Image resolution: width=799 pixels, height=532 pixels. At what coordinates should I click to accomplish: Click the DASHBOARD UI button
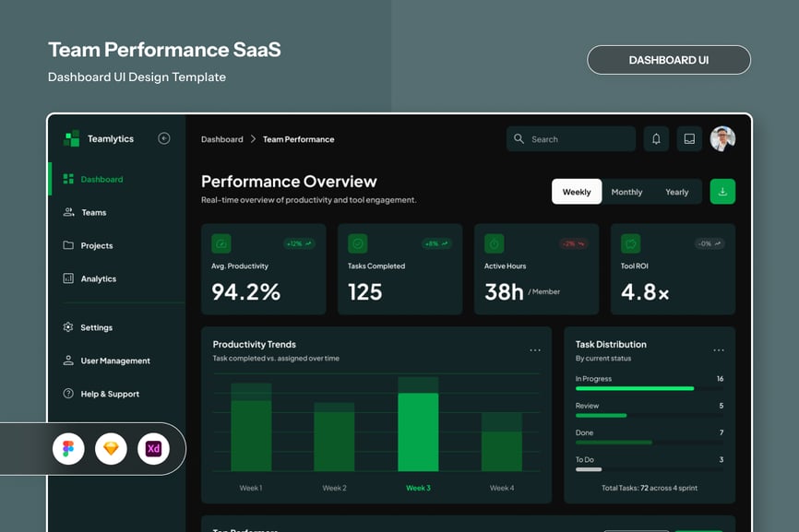pos(669,60)
